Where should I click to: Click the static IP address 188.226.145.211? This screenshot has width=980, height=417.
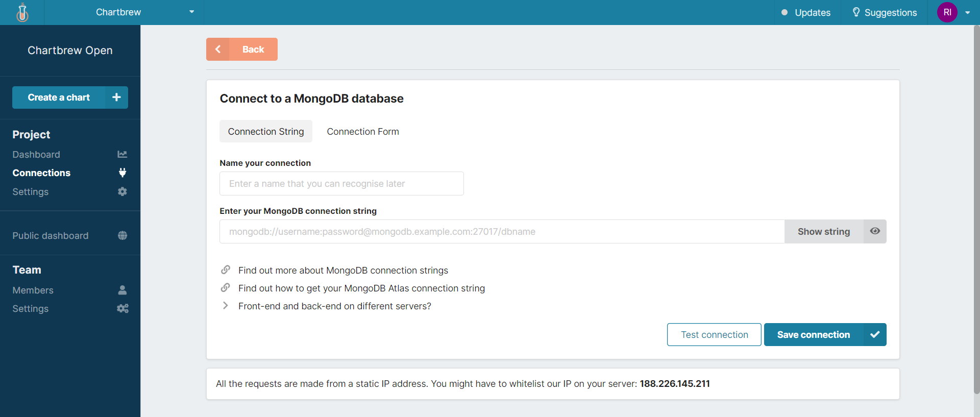point(675,383)
